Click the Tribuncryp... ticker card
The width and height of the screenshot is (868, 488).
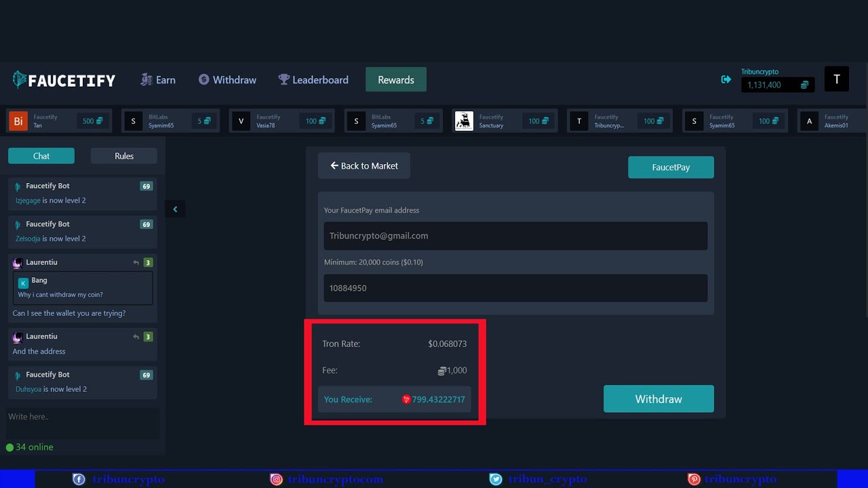click(619, 121)
